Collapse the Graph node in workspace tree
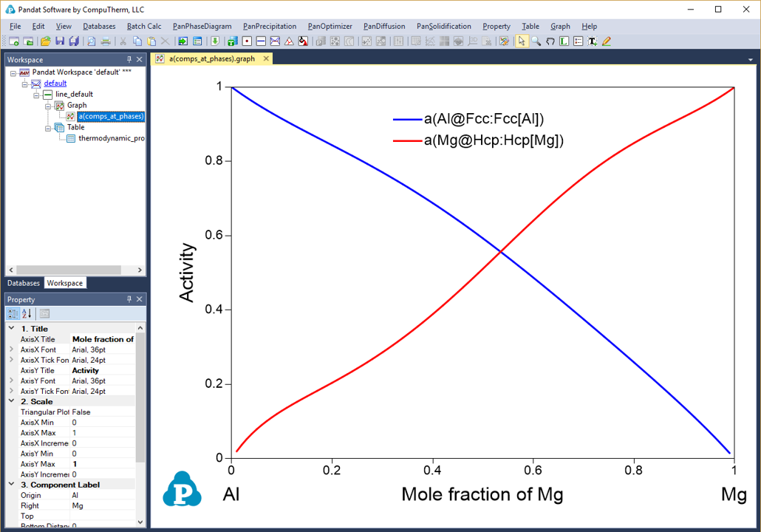 [49, 106]
